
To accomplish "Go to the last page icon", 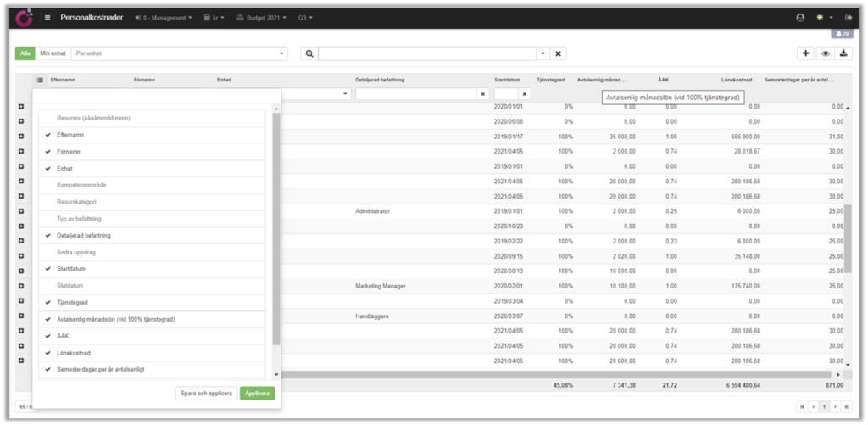I will (847, 406).
